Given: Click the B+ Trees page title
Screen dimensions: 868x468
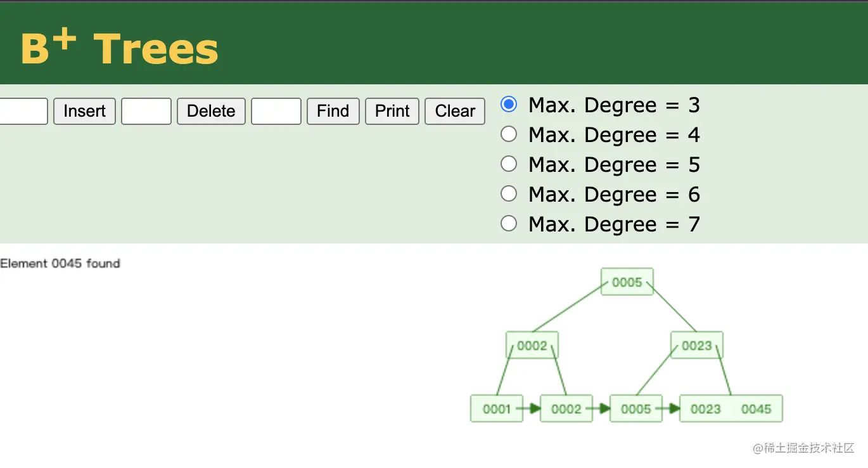Looking at the screenshot, I should 119,48.
